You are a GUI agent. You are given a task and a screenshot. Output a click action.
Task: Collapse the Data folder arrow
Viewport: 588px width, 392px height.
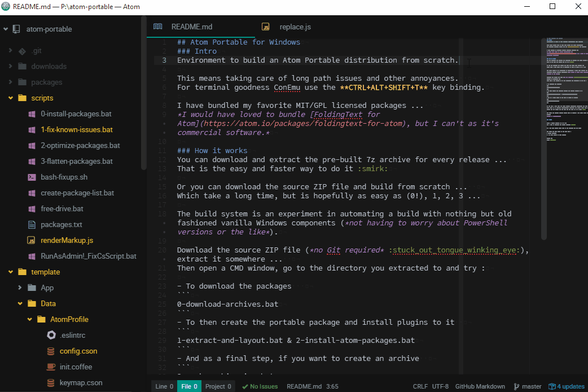coord(20,303)
